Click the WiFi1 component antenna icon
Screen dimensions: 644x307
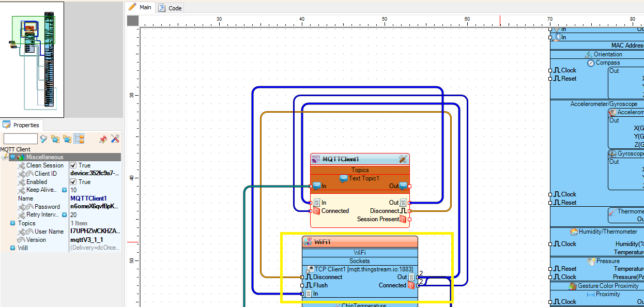(308, 242)
